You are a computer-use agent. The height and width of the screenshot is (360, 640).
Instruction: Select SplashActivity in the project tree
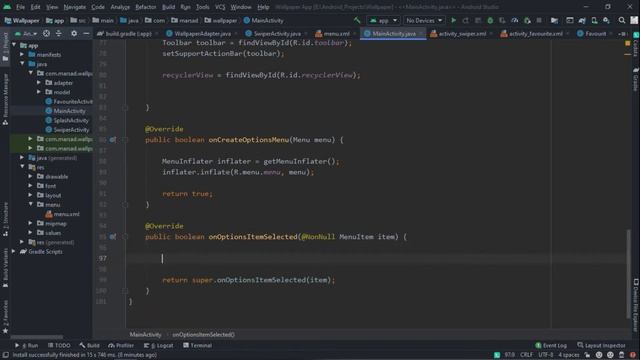click(67, 120)
